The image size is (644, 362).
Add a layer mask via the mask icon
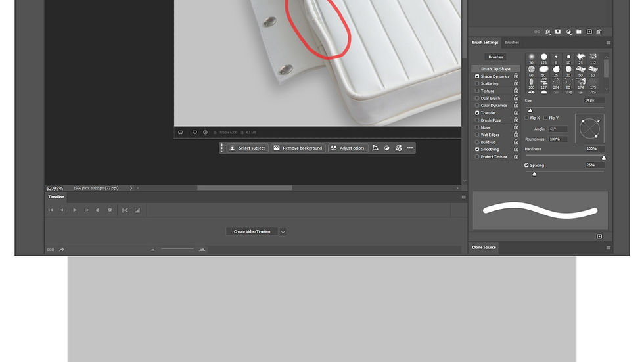558,32
